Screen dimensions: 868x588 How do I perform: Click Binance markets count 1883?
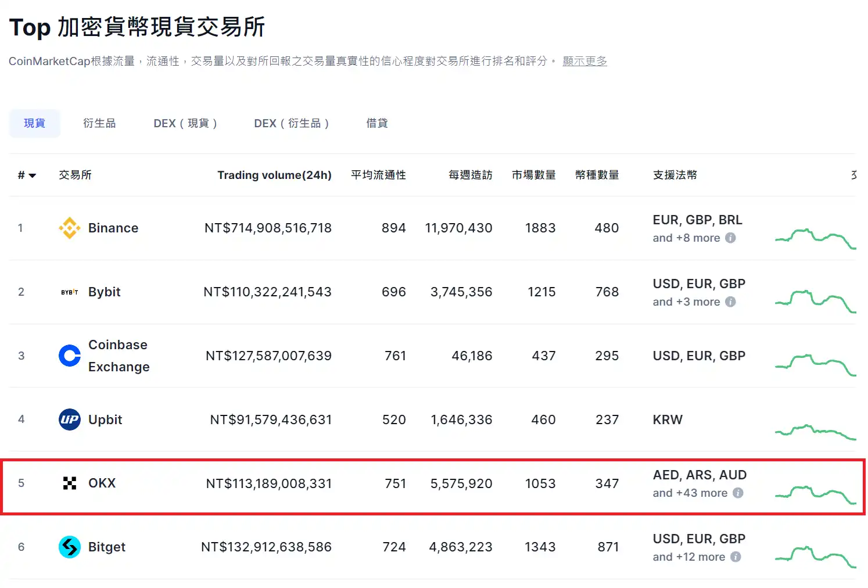tap(540, 228)
